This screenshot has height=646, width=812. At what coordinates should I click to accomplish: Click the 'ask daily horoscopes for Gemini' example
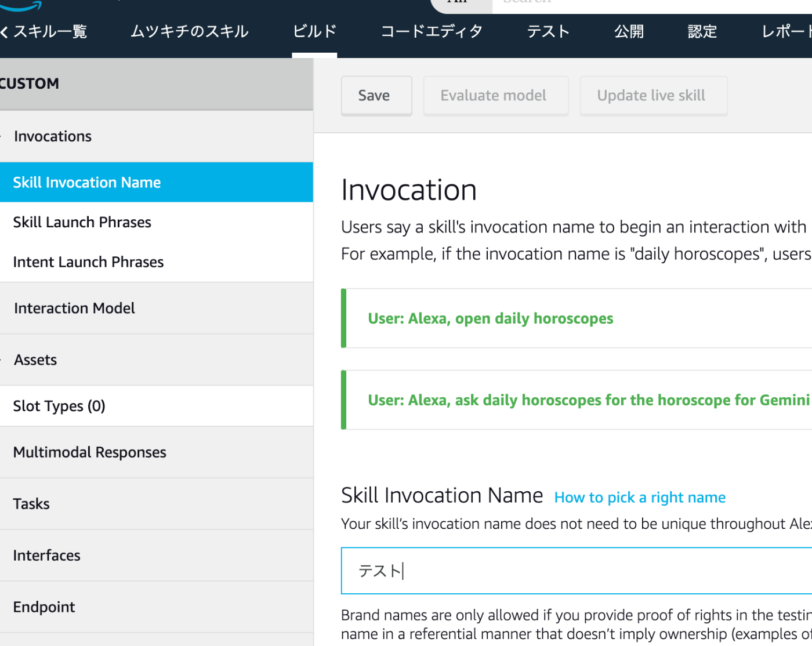pyautogui.click(x=577, y=400)
